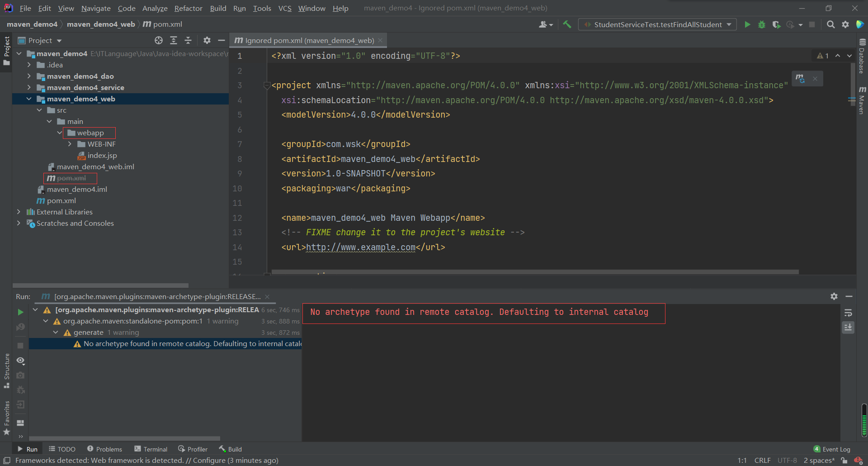Open the Maven side tool window

(862, 100)
